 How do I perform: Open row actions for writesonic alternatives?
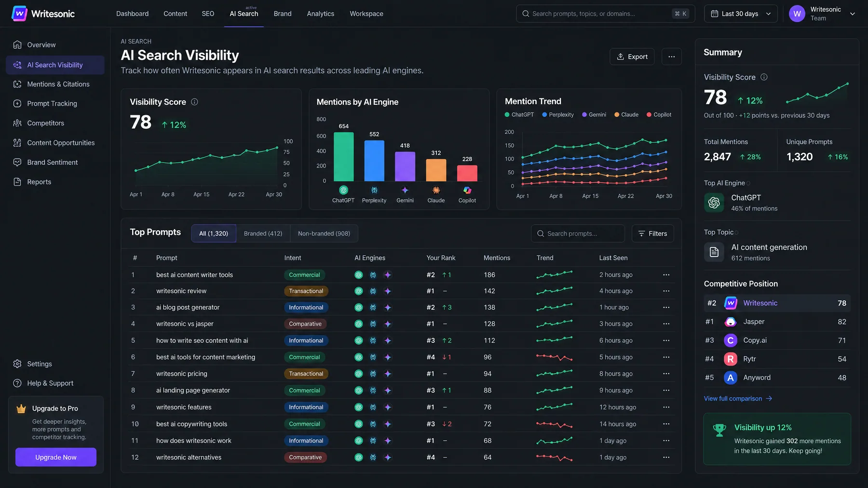pyautogui.click(x=666, y=457)
